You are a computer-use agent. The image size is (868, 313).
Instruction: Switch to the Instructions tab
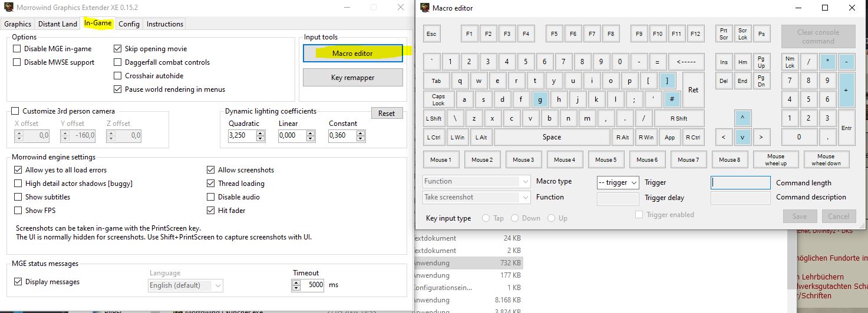(x=165, y=24)
